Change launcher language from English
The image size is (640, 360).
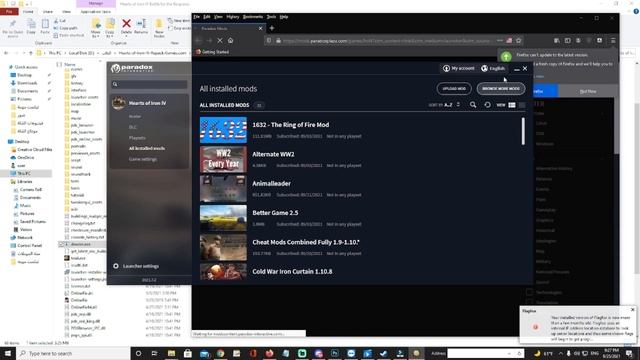click(493, 69)
